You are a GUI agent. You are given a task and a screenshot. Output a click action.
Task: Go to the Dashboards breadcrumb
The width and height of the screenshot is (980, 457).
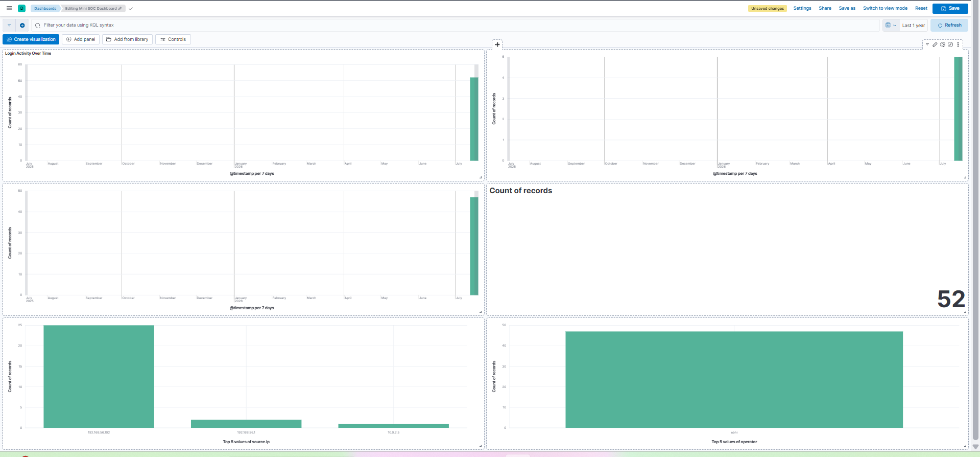pos(45,8)
